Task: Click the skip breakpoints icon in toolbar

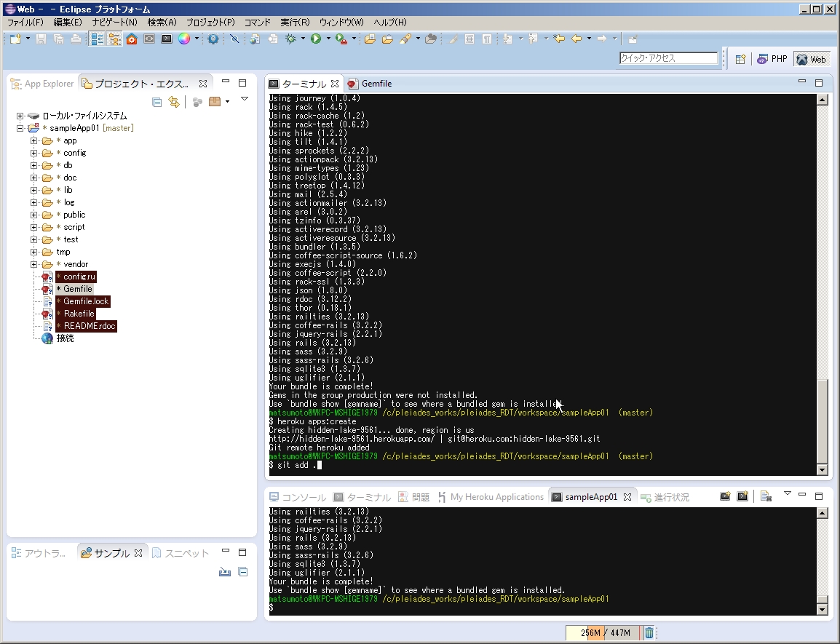Action: click(234, 39)
